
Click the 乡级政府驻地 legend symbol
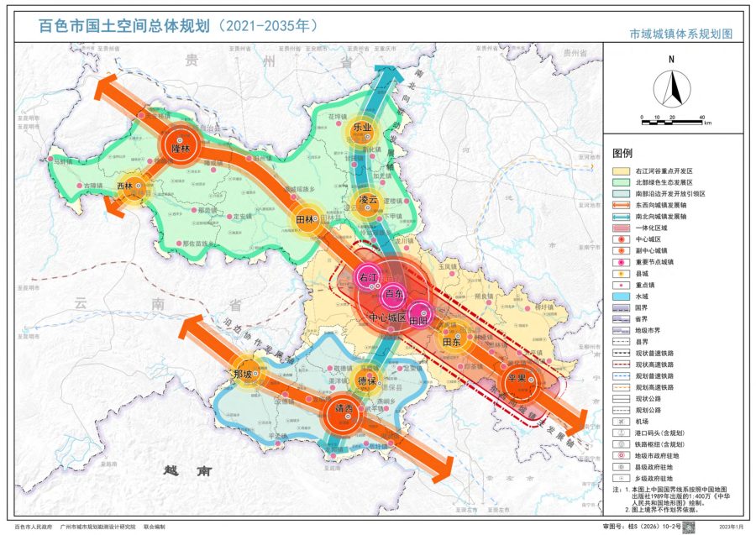pyautogui.click(x=621, y=479)
